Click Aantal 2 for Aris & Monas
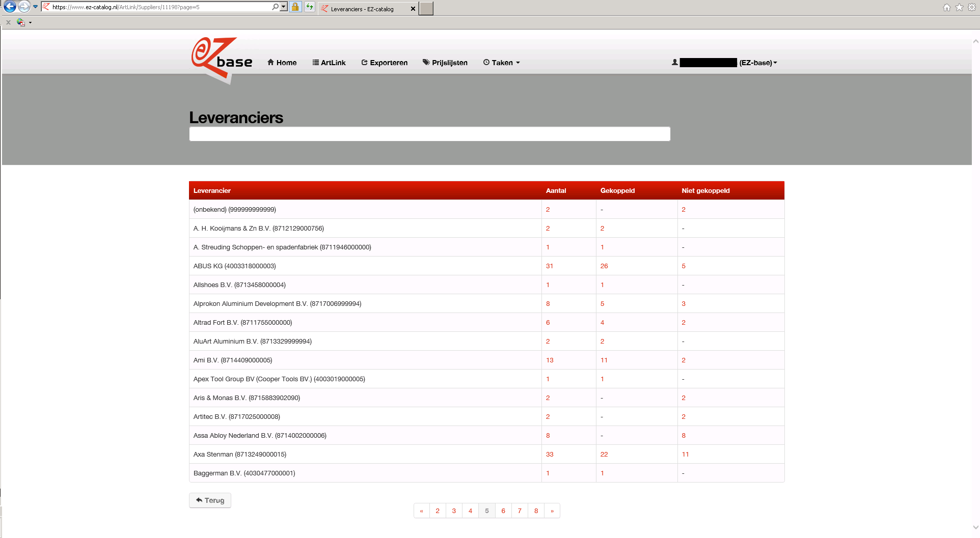Screen dimensions: 980x538 (x=548, y=398)
